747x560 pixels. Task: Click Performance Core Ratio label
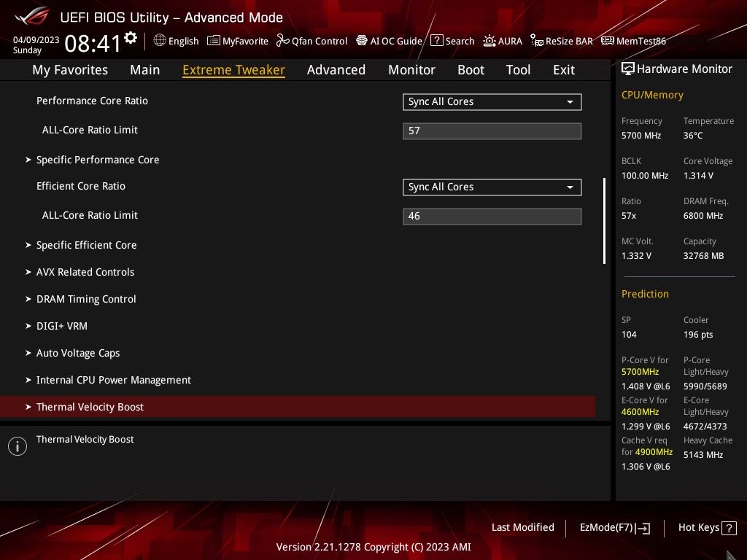(x=93, y=101)
